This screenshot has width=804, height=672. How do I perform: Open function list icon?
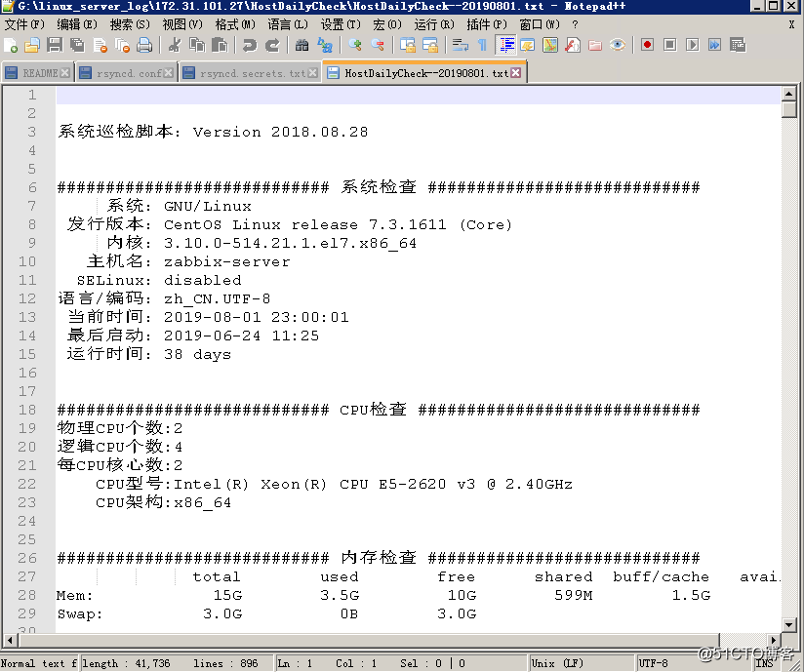(x=572, y=45)
